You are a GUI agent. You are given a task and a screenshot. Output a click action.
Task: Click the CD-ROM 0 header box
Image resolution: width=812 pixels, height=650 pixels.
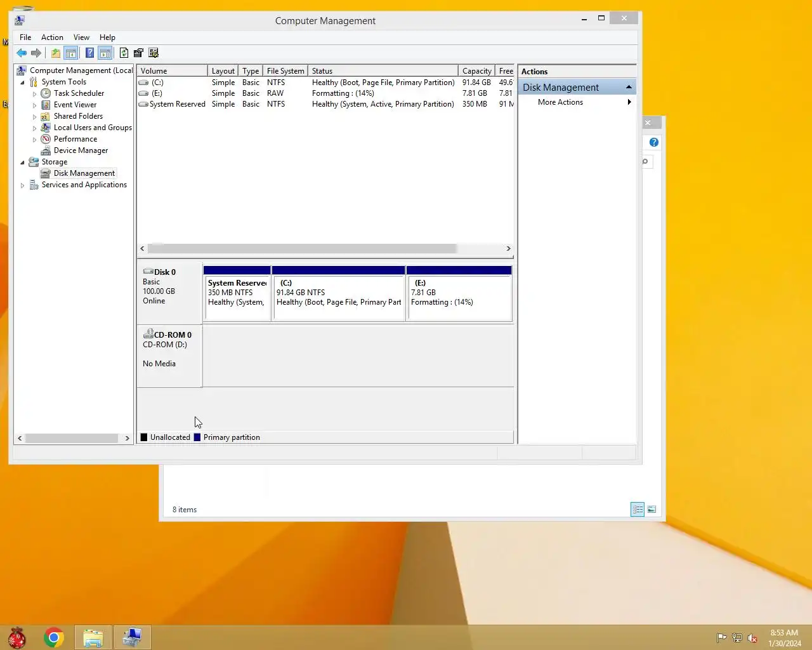click(169, 356)
